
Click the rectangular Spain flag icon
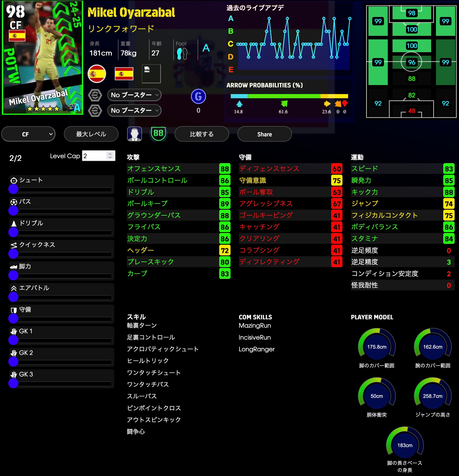click(124, 74)
